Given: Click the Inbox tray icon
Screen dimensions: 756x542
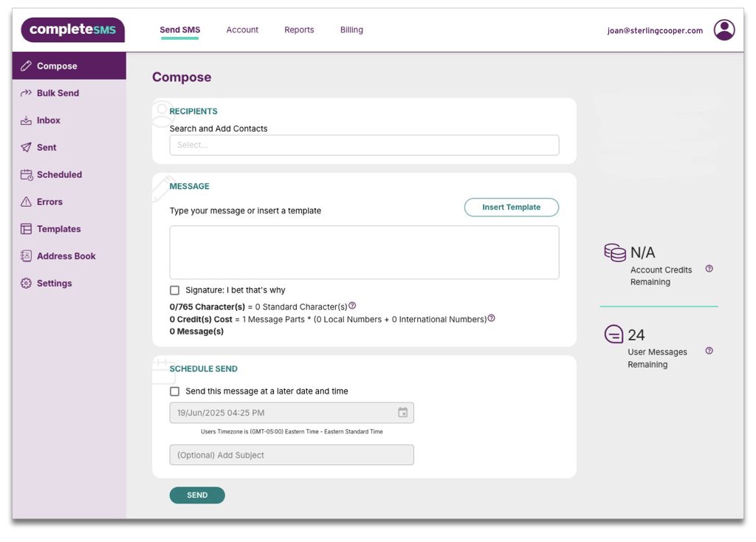Looking at the screenshot, I should click(x=26, y=120).
